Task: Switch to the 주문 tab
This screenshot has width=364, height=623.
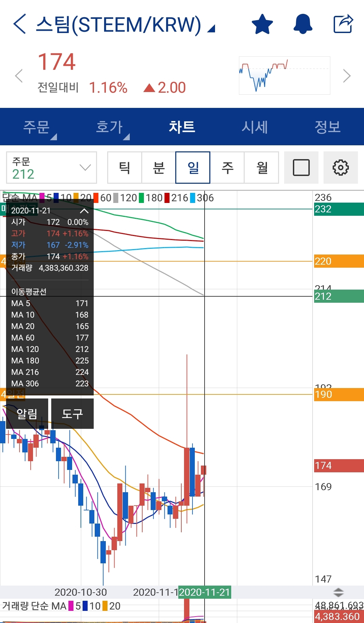Action: click(x=36, y=127)
